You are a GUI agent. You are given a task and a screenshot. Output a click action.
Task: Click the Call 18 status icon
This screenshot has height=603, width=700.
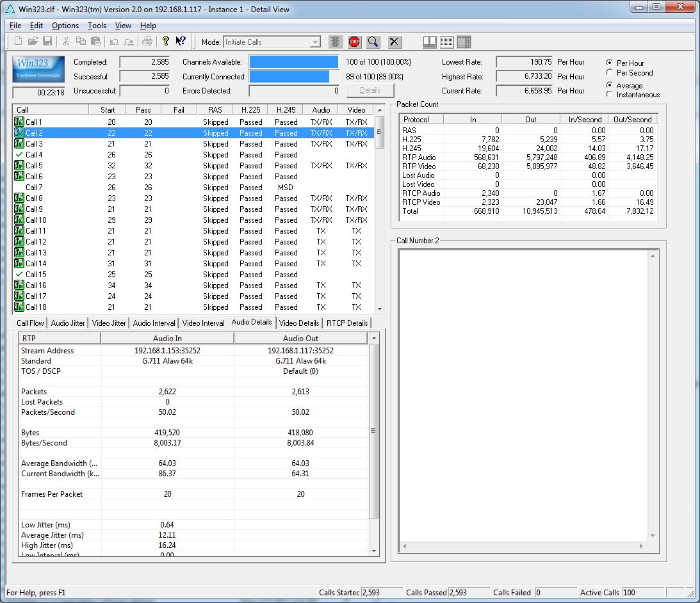tap(19, 307)
